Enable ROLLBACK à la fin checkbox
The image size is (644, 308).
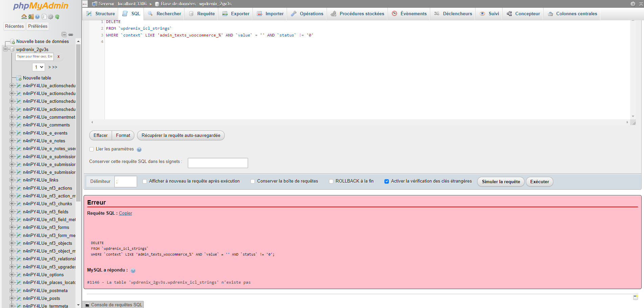331,181
